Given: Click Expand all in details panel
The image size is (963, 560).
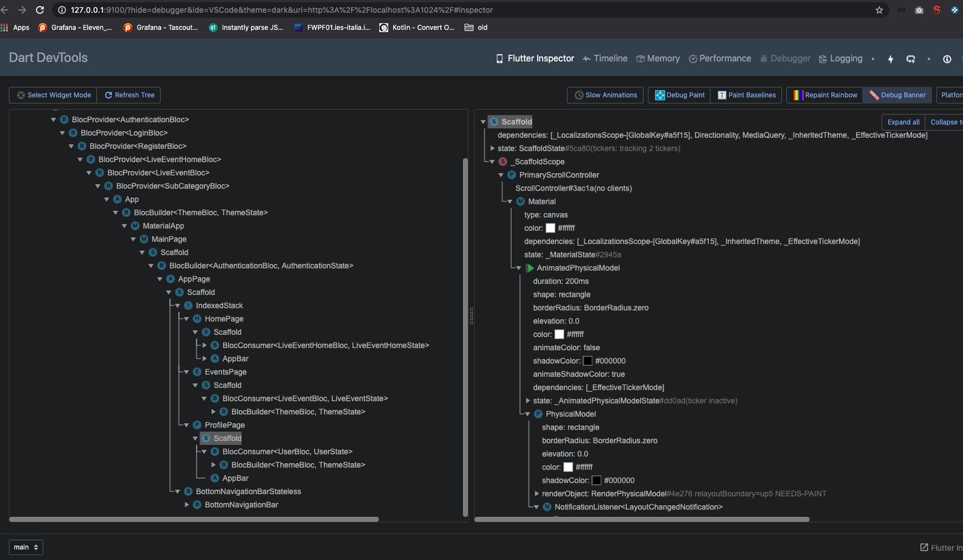Looking at the screenshot, I should coord(903,122).
